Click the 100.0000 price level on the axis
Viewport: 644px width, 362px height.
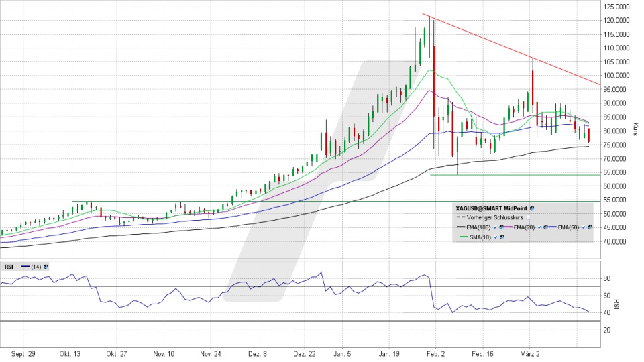615,76
